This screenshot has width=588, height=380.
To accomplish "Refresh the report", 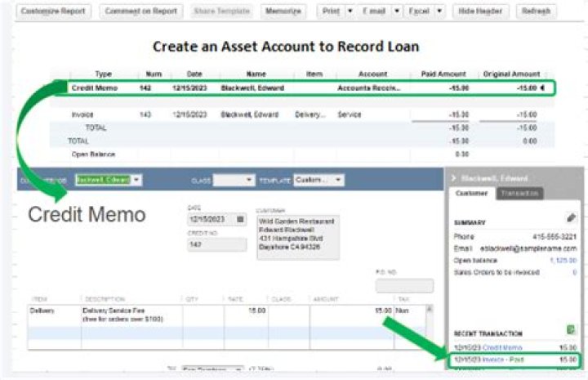I will coord(536,11).
